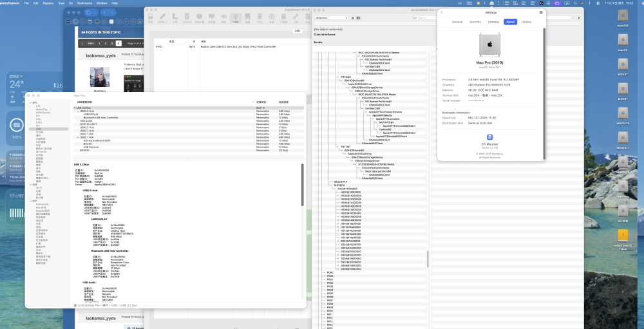Collapse the hardware section in System Information sidebar
Screen dimensions: 644x329
(30, 102)
